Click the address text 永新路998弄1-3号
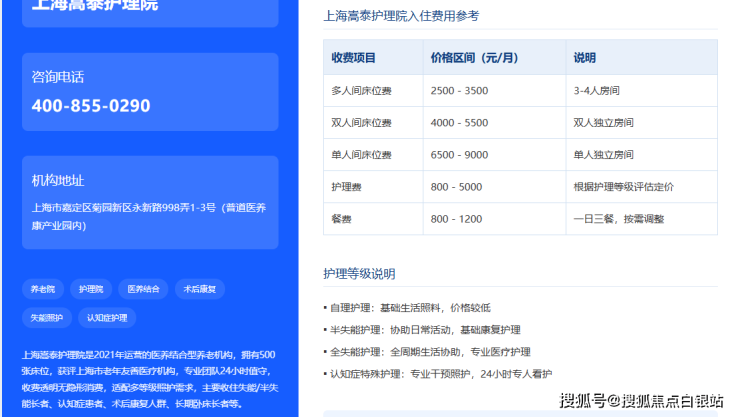 174,208
